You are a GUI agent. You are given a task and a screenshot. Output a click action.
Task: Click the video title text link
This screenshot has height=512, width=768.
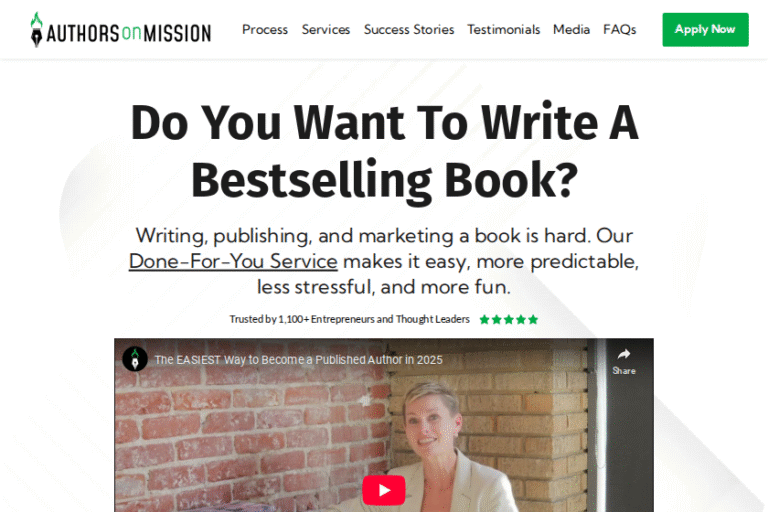pyautogui.click(x=298, y=360)
